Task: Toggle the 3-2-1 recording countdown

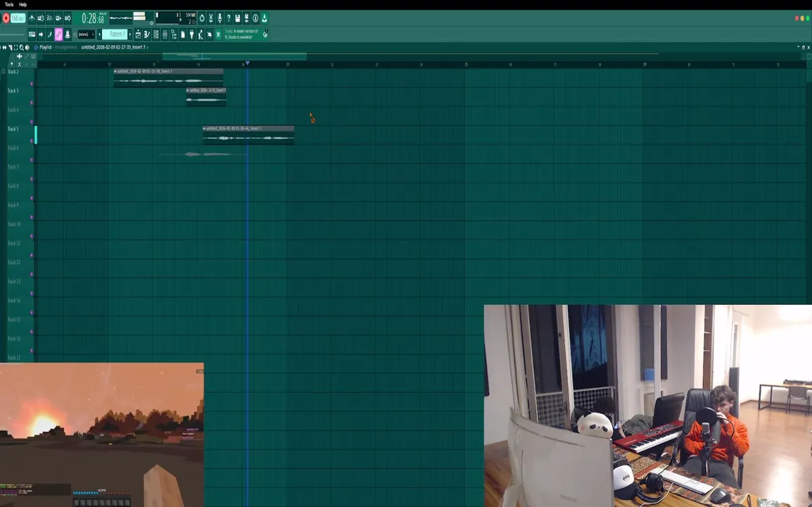Action: (50, 18)
